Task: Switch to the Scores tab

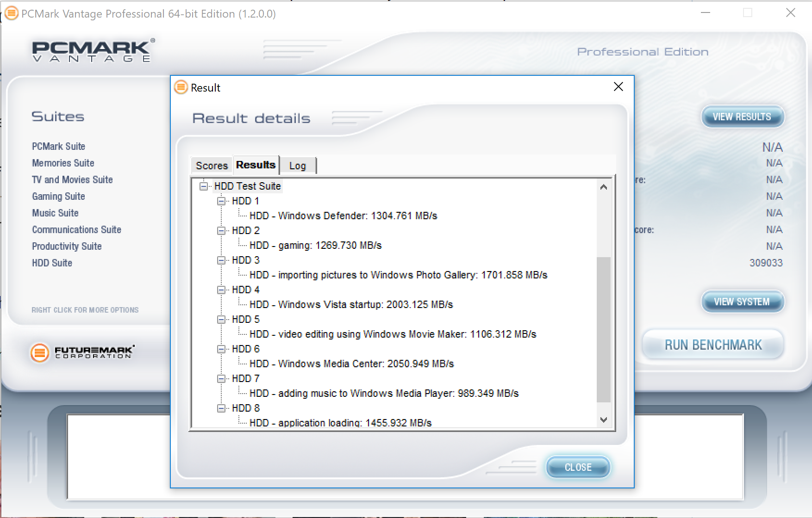Action: coord(212,166)
